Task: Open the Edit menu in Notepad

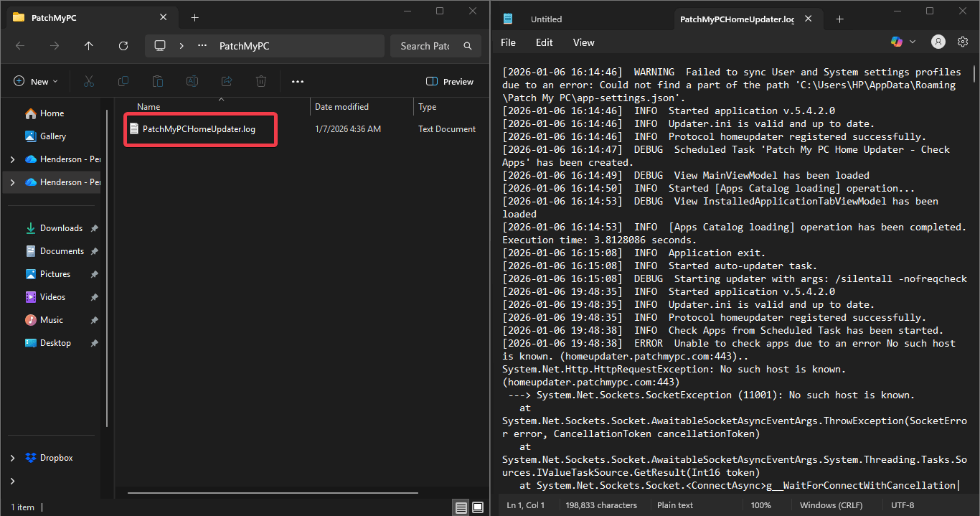Action: pos(544,42)
